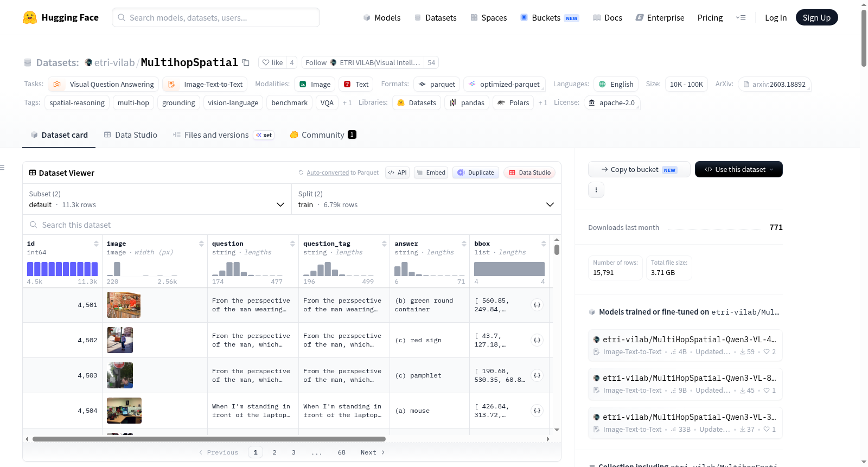
Task: Open Buckets in the top navigation
Action: 550,17
